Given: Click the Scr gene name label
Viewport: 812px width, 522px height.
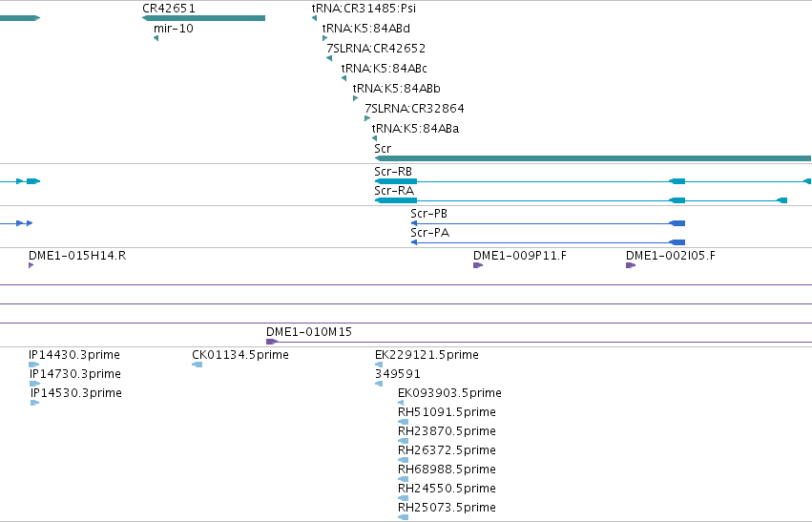Looking at the screenshot, I should click(x=383, y=149).
